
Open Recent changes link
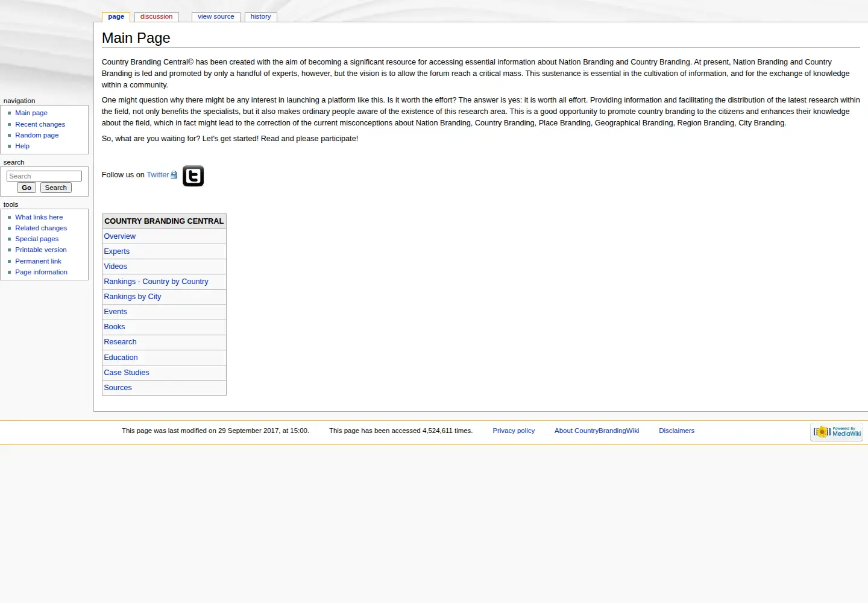40,124
